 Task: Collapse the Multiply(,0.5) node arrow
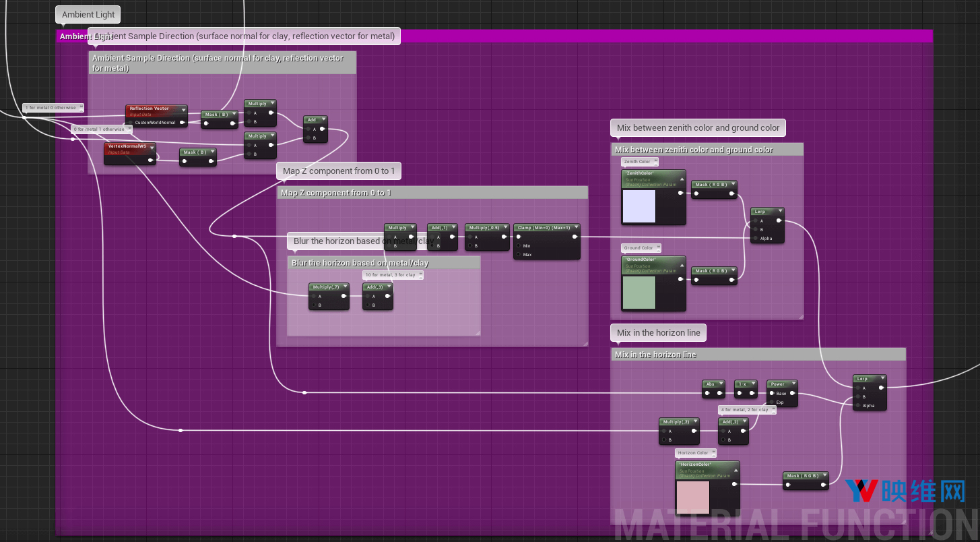[x=505, y=228]
